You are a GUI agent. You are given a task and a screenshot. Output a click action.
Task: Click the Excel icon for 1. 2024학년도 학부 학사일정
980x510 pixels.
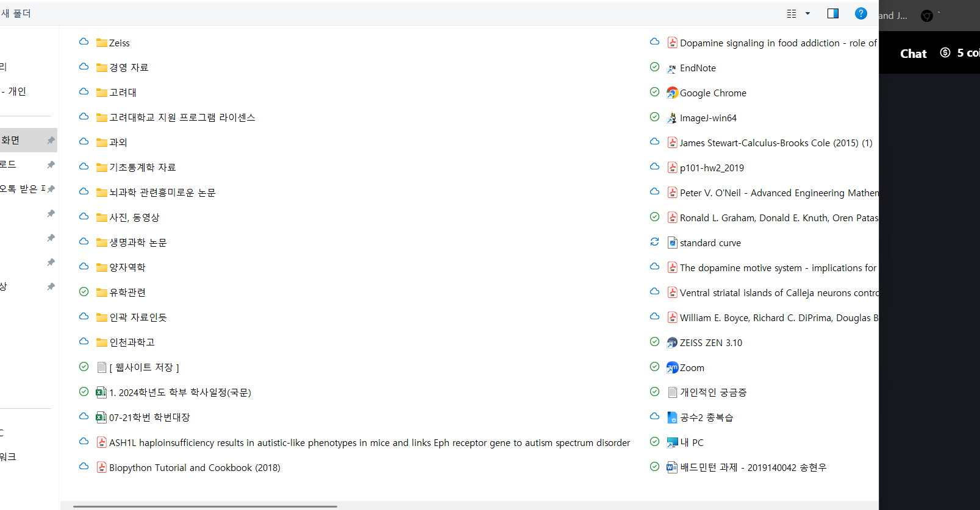(101, 392)
